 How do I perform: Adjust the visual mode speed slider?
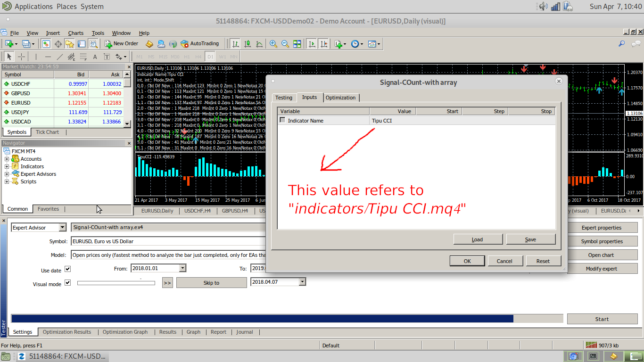pos(116,283)
